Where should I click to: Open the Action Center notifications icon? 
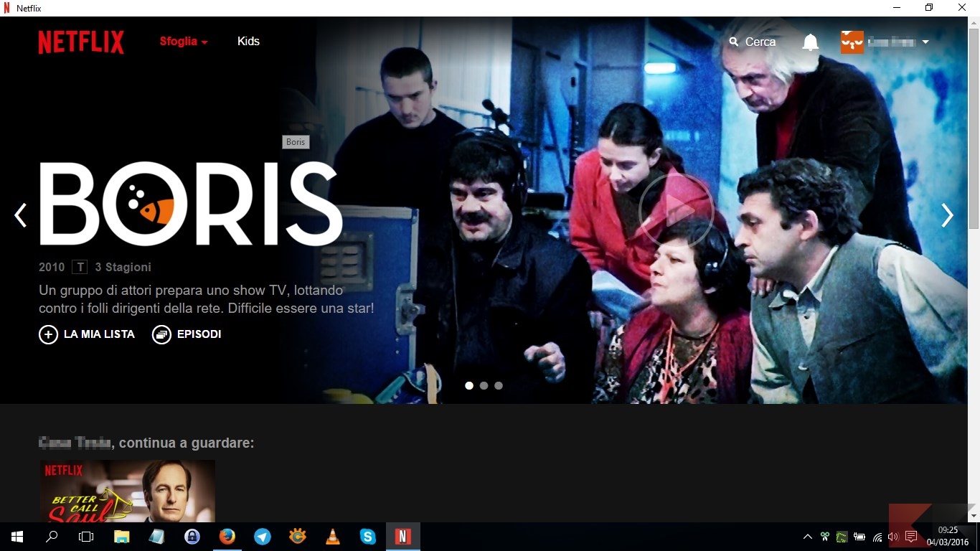(x=911, y=537)
